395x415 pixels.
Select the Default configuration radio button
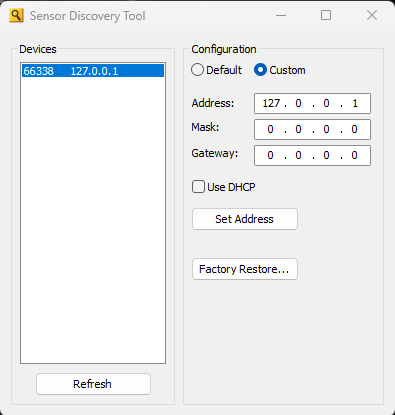(x=197, y=70)
